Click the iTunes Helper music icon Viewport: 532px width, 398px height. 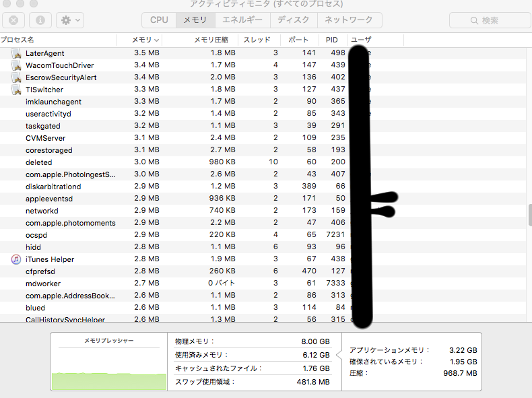[x=16, y=259]
